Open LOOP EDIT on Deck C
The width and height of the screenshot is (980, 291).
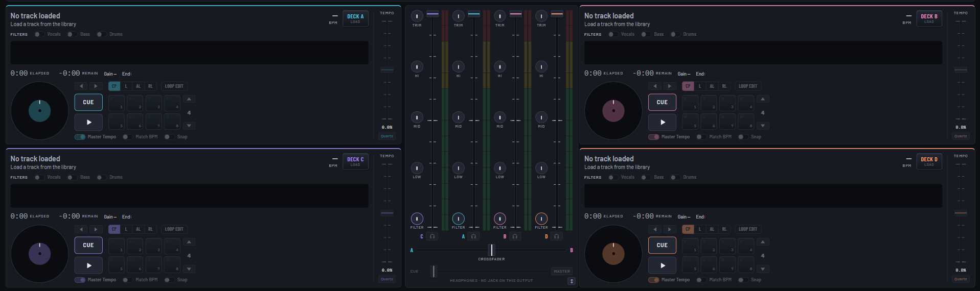click(x=174, y=229)
